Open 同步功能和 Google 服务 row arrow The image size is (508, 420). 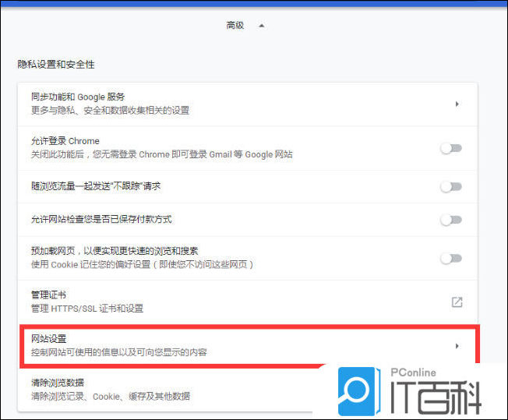(457, 104)
